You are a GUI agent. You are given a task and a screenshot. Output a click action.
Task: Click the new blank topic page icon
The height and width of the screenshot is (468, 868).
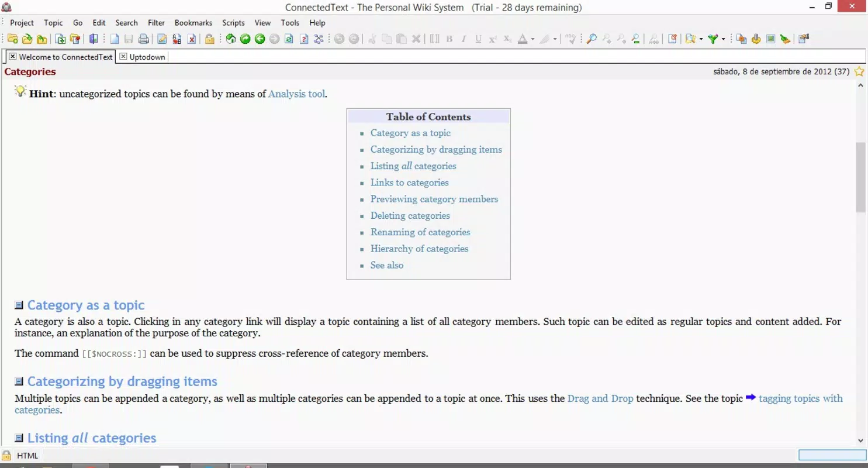pos(115,39)
